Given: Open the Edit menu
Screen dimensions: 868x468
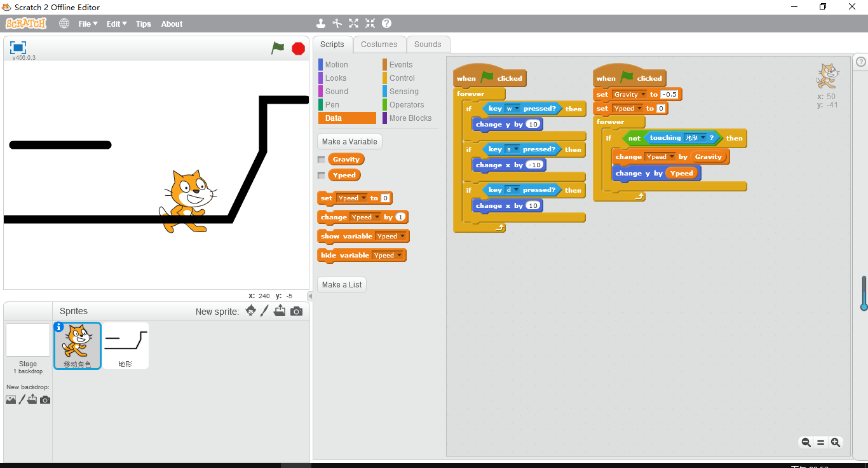Looking at the screenshot, I should click(x=116, y=24).
